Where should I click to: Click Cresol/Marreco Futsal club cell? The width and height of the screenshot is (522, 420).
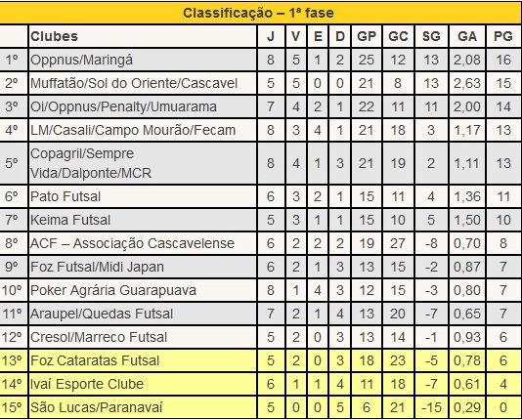pos(143,337)
